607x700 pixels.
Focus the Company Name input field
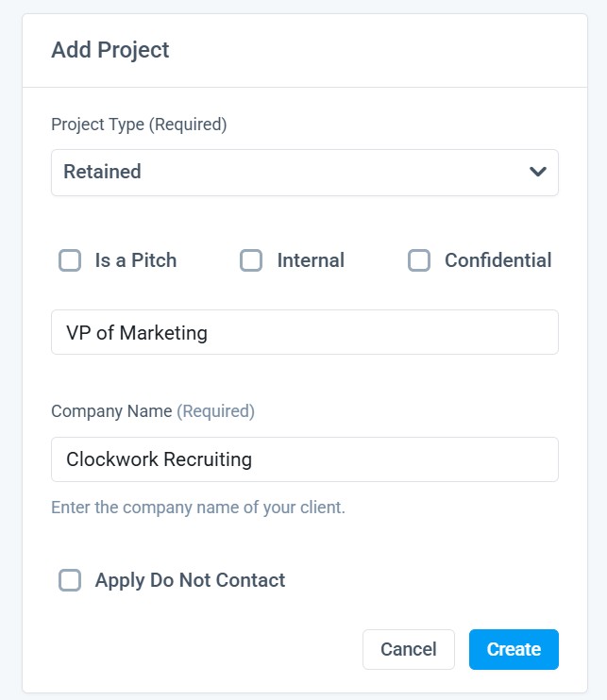coord(304,459)
